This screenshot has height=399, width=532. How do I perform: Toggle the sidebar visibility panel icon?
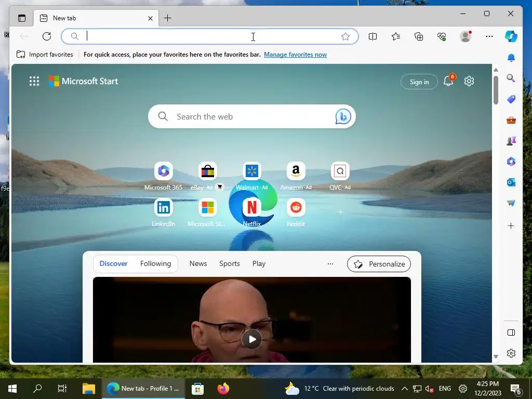click(511, 332)
